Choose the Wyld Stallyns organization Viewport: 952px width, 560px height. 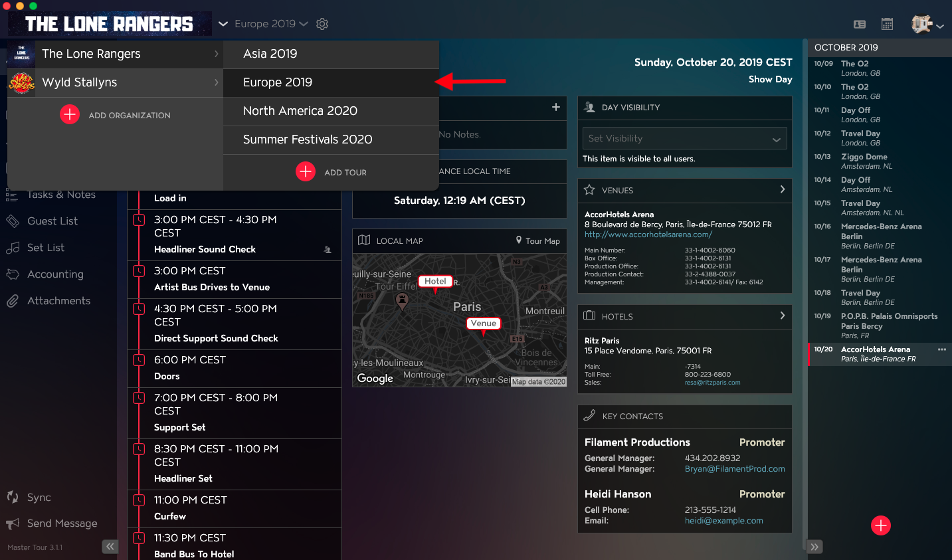click(115, 82)
